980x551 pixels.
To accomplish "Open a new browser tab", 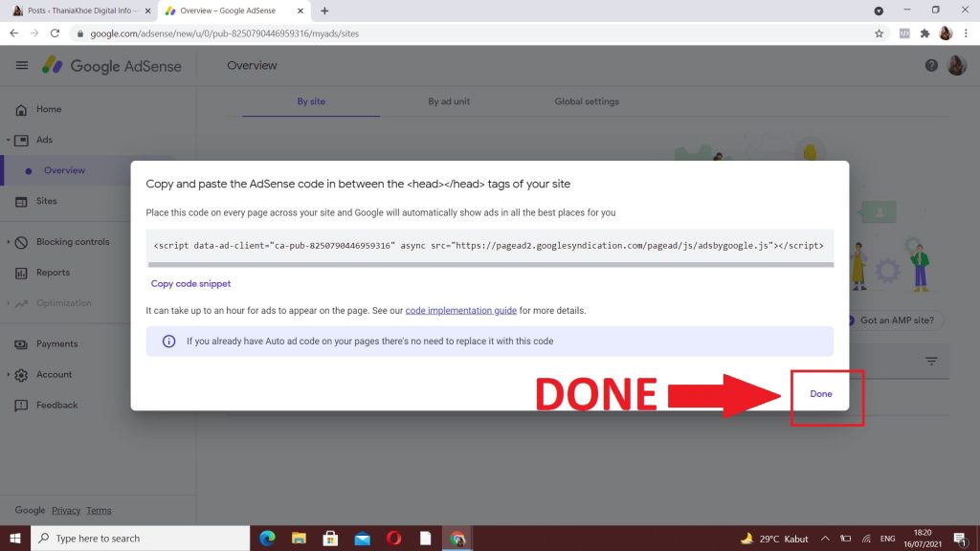I will [x=324, y=11].
